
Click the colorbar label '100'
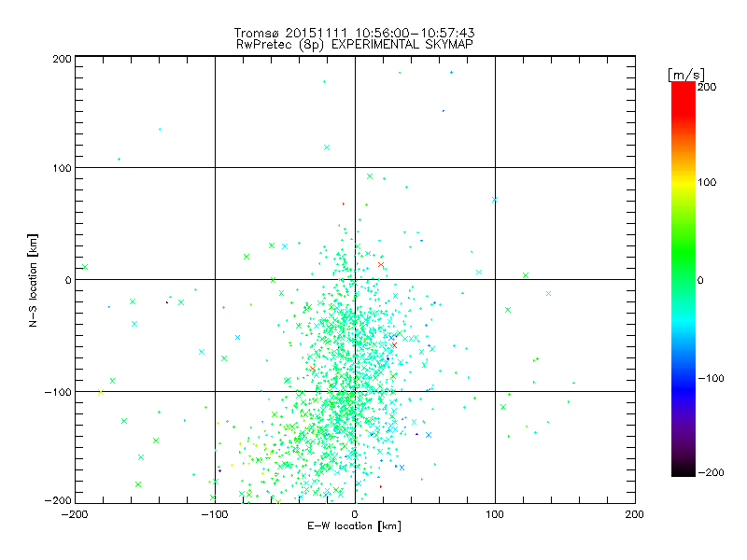[707, 182]
